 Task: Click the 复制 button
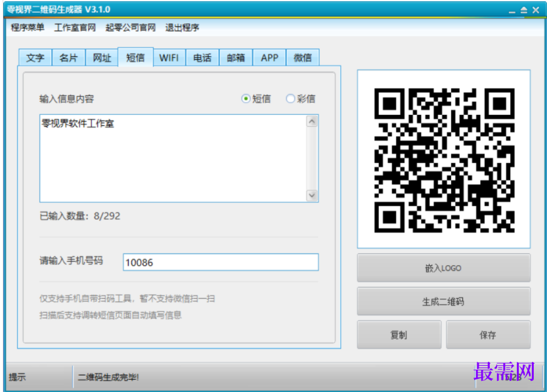click(399, 335)
